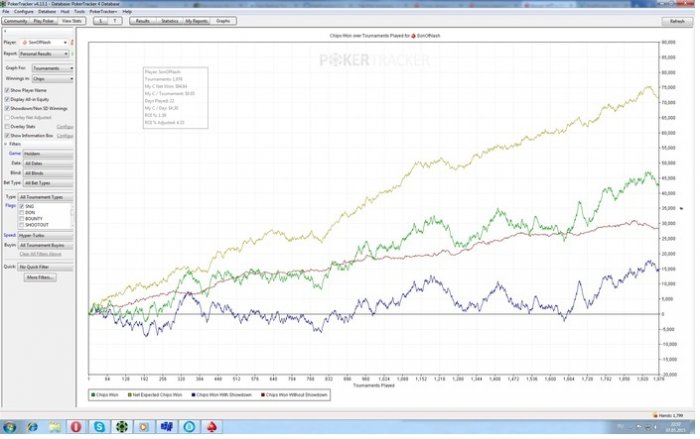
Task: Open the Report Personal Results dropdown
Action: pyautogui.click(x=44, y=54)
